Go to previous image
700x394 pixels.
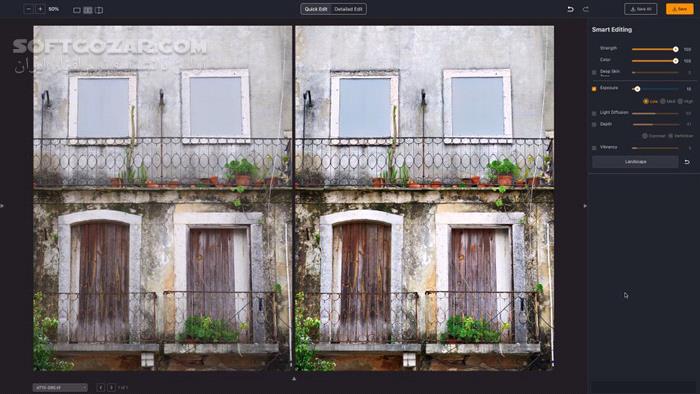point(100,387)
